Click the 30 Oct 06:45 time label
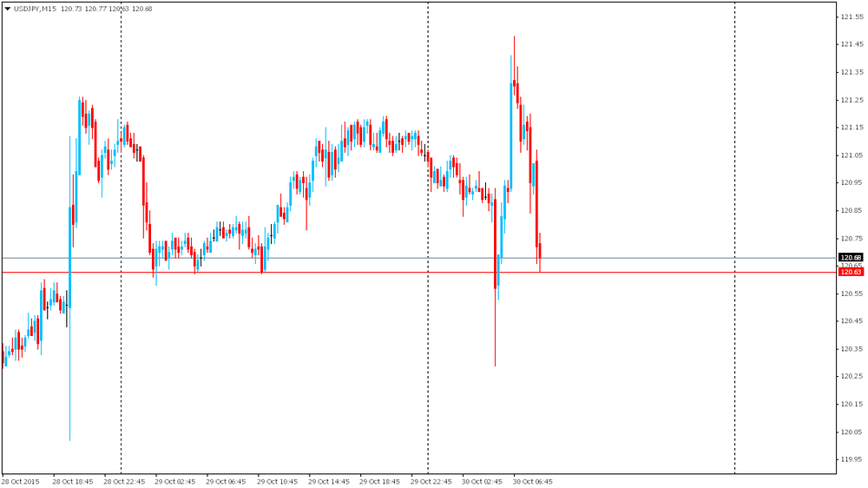868x488 pixels. tap(533, 481)
